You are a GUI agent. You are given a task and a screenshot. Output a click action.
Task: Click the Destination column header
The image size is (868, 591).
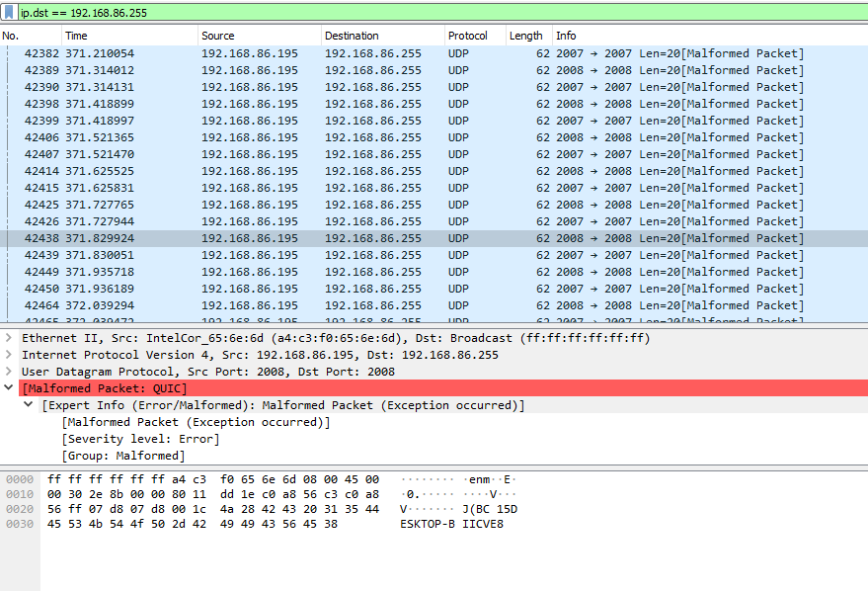[x=381, y=36]
